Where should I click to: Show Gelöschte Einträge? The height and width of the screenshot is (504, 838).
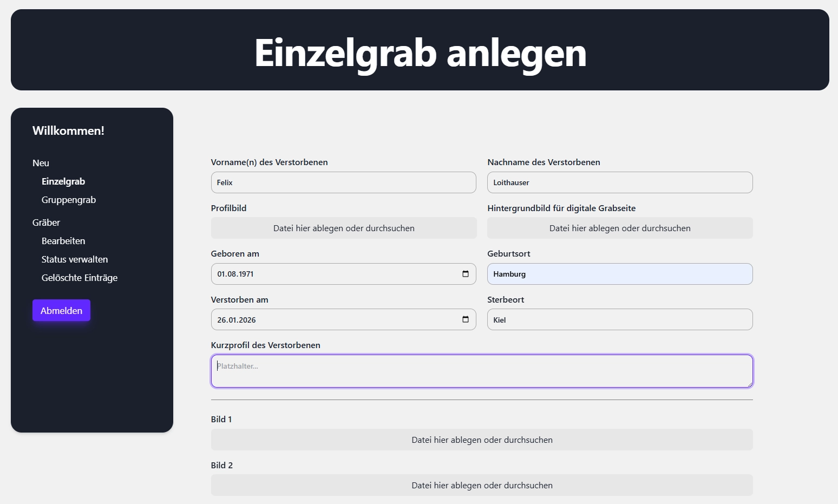(80, 278)
